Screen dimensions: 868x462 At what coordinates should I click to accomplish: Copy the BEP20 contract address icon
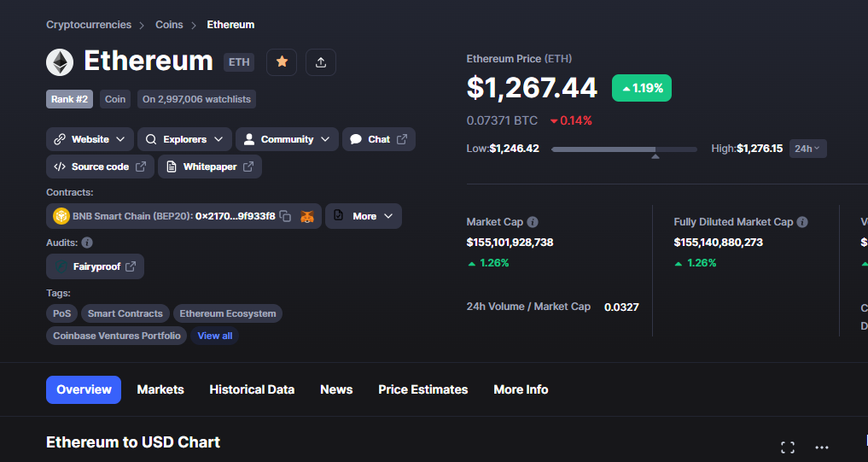tap(285, 216)
